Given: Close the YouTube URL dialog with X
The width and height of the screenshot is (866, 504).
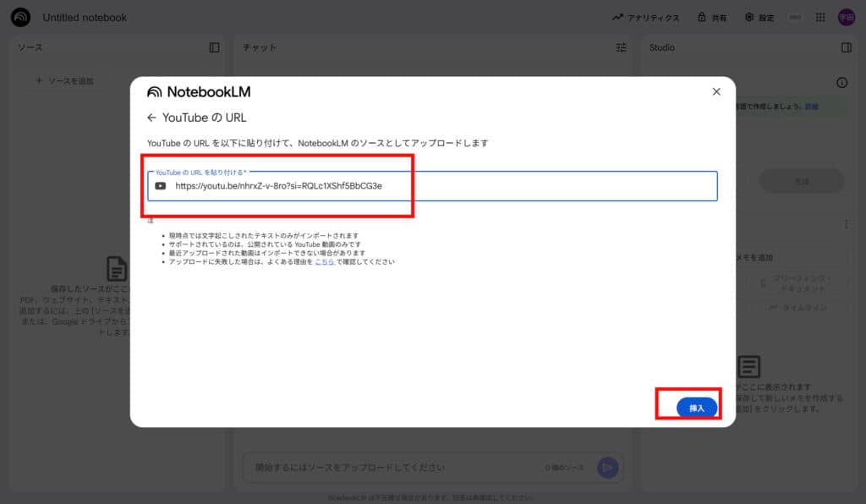Looking at the screenshot, I should click(715, 91).
